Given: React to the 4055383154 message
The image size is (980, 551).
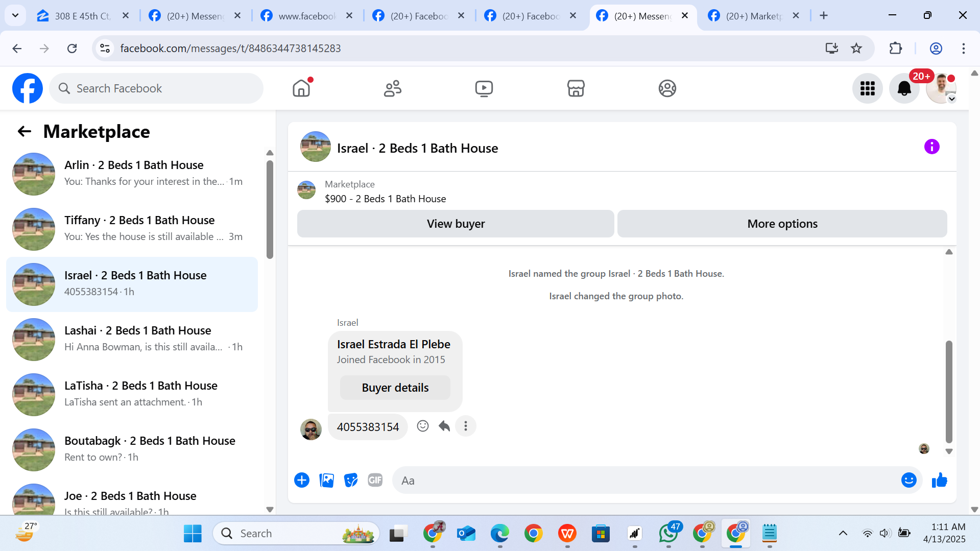Looking at the screenshot, I should 422,426.
